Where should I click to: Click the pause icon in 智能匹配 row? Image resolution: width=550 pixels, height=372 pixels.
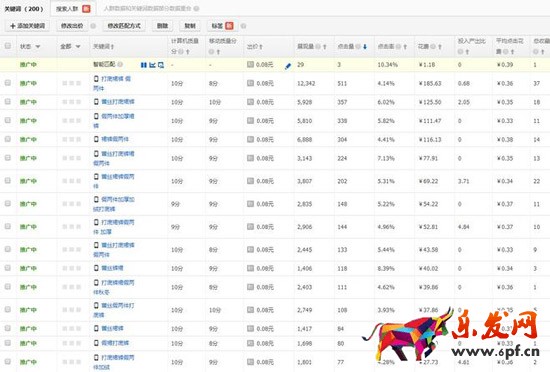pos(143,65)
